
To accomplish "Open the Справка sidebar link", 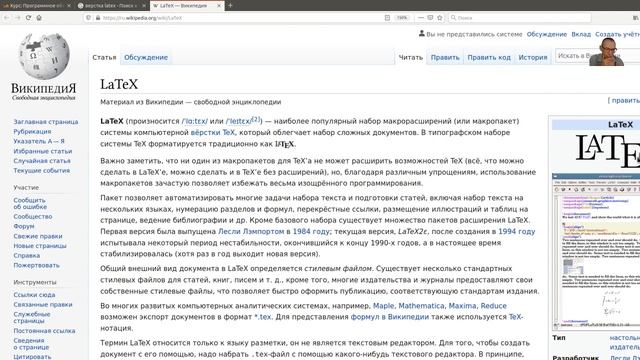I will tap(27, 256).
